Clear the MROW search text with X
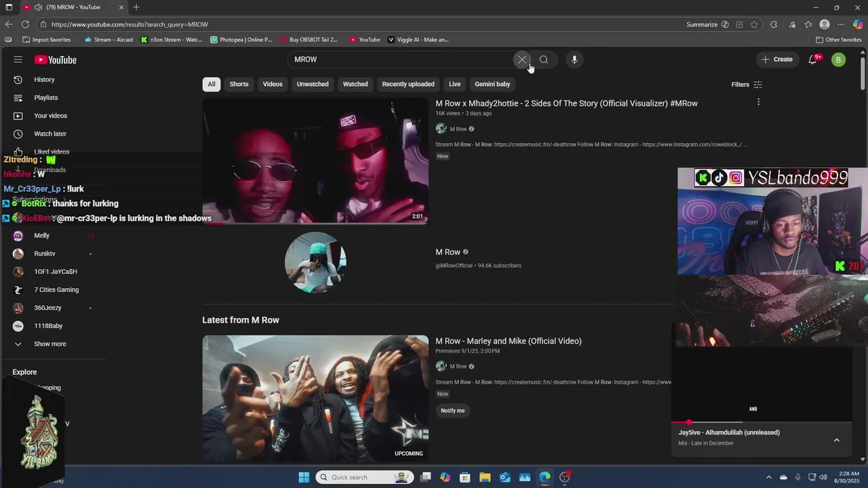This screenshot has height=488, width=868. 521,60
